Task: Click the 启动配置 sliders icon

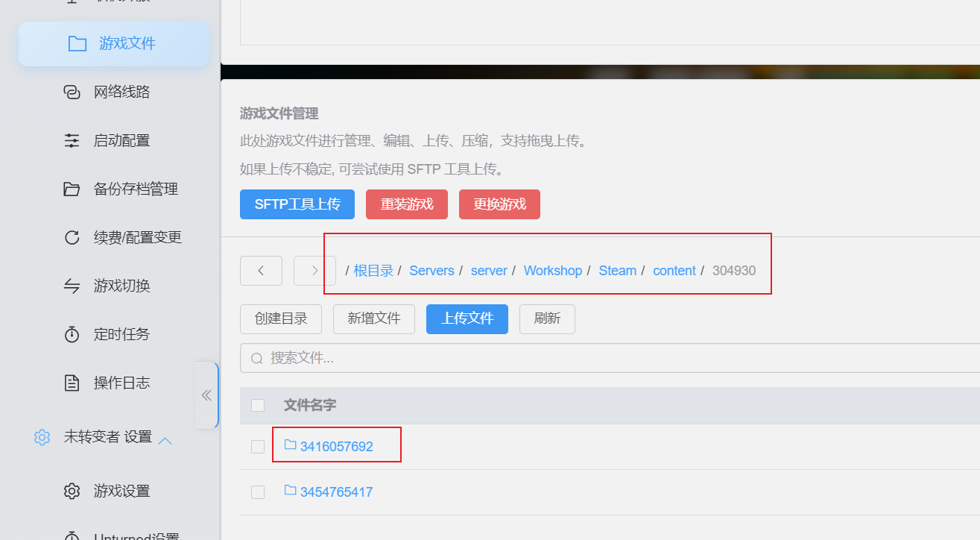Action: [72, 140]
